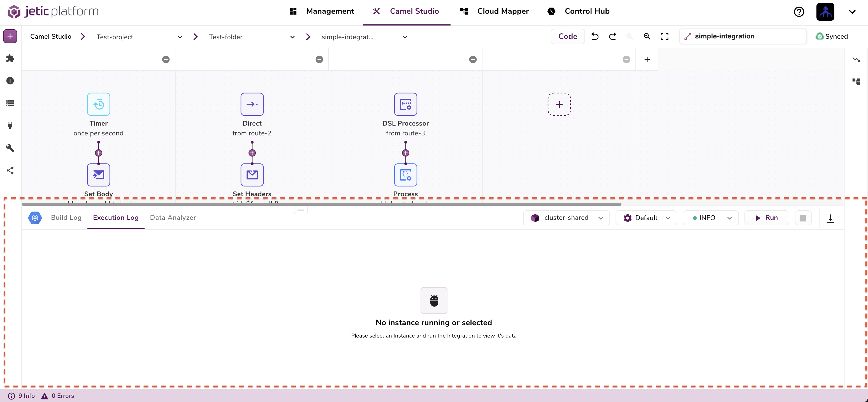Viewport: 868px width, 402px height.
Task: Click the Camel Studio breadcrumb
Action: pos(51,36)
